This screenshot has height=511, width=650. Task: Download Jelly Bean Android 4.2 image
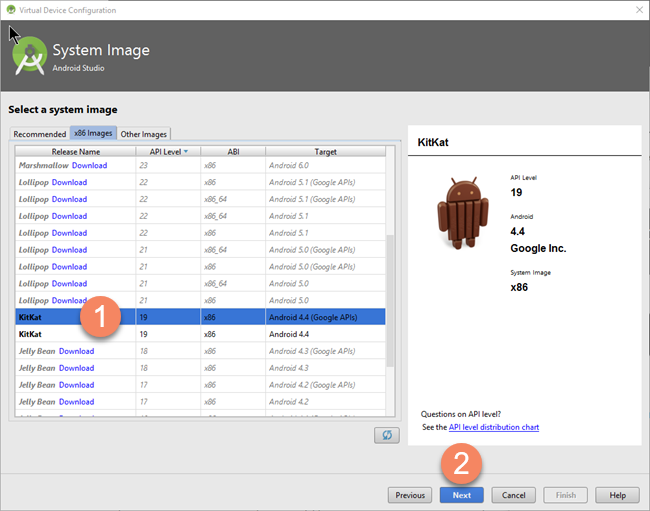[77, 402]
